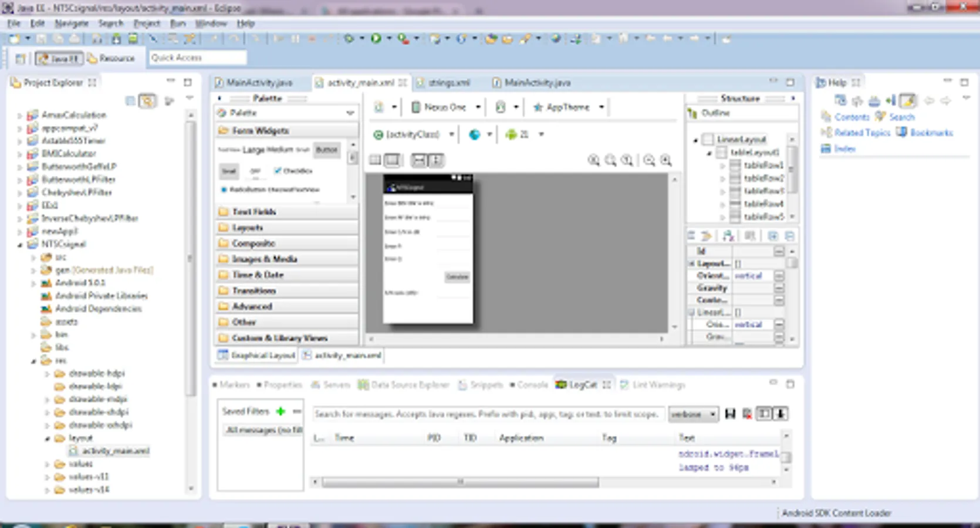Switch to the Console tab
This screenshot has height=528, width=980.
529,385
